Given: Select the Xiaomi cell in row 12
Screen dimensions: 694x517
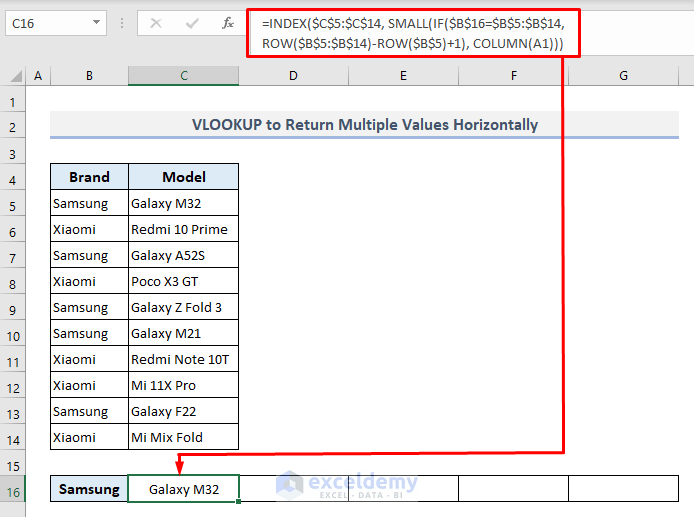Looking at the screenshot, I should 89,386.
